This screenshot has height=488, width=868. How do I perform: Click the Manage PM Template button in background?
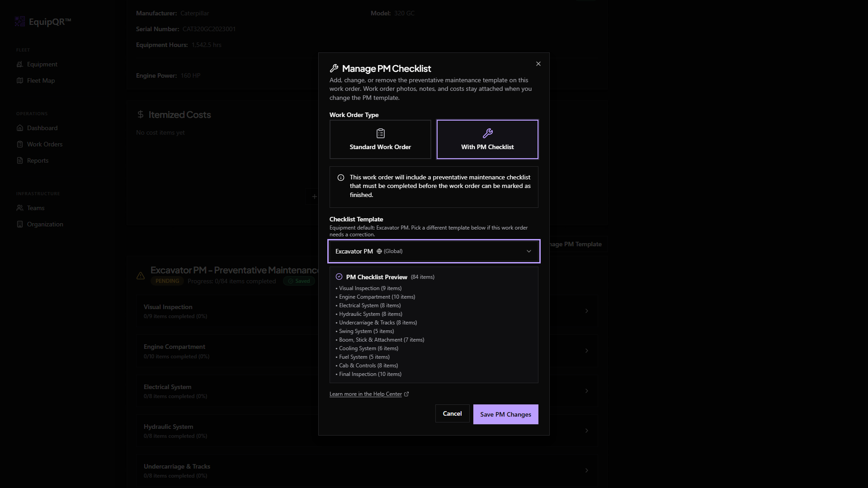[578, 244]
